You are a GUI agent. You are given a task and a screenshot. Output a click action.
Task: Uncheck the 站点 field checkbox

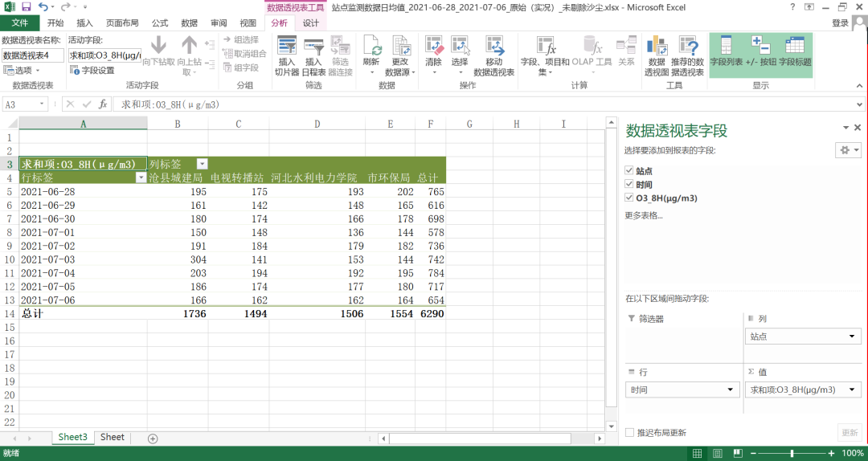(x=628, y=170)
